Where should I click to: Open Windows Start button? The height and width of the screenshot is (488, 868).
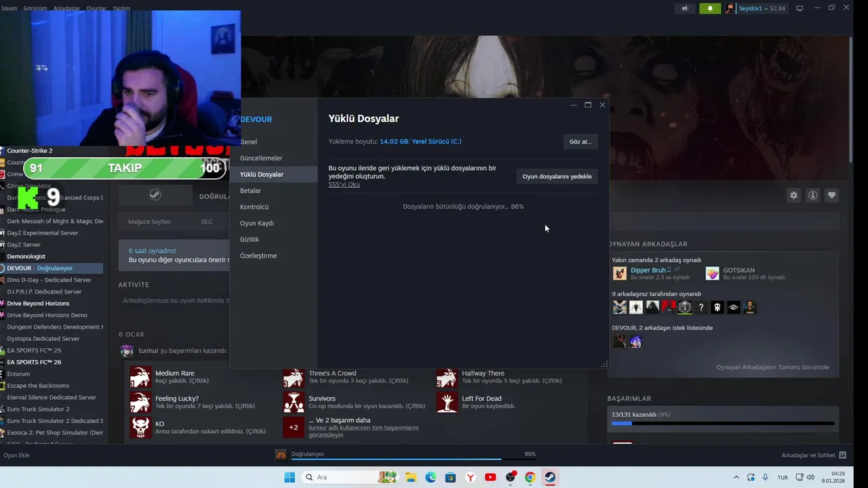[290, 477]
